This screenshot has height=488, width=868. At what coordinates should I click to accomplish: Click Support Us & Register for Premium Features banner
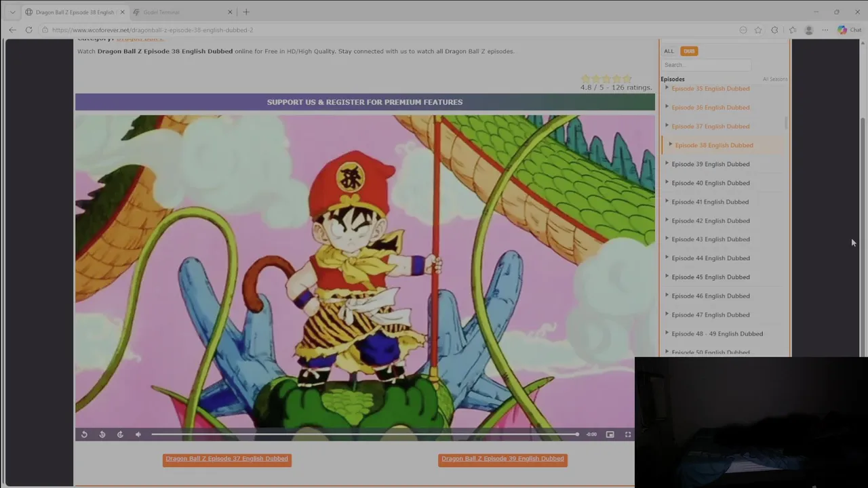(365, 102)
